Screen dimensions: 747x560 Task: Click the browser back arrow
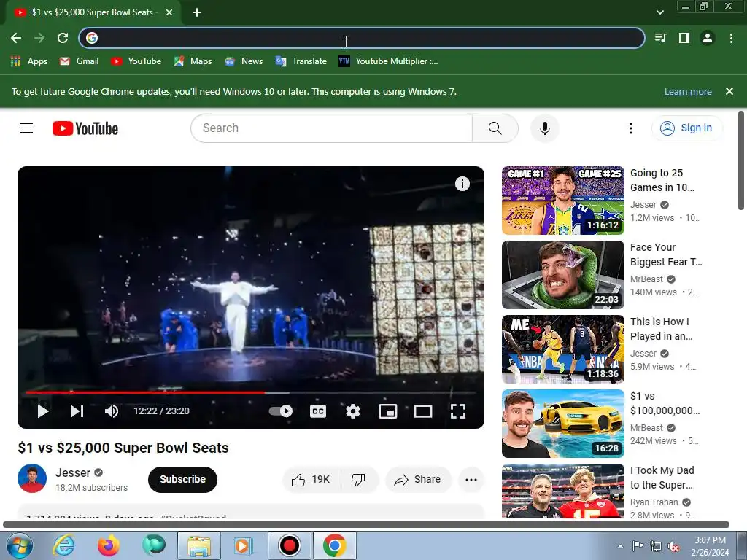tap(16, 38)
